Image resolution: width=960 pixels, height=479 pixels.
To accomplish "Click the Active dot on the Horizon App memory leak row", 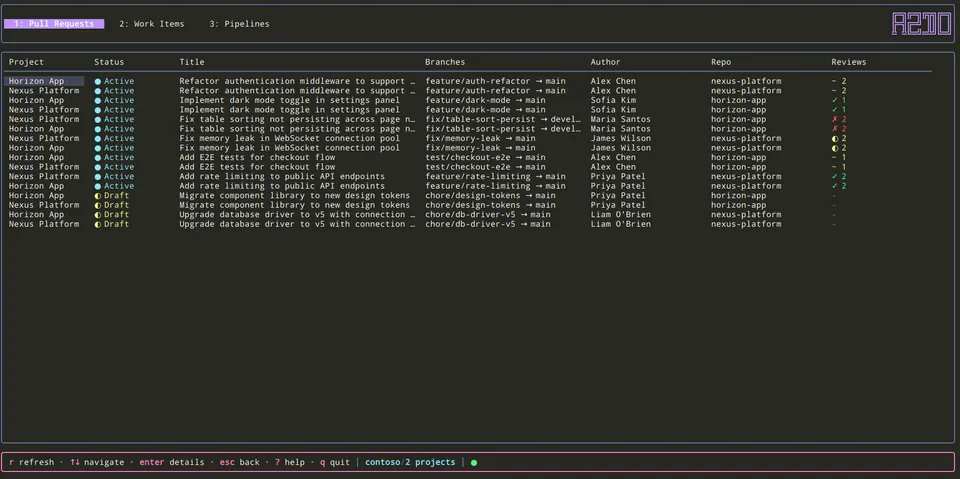I will (98, 148).
